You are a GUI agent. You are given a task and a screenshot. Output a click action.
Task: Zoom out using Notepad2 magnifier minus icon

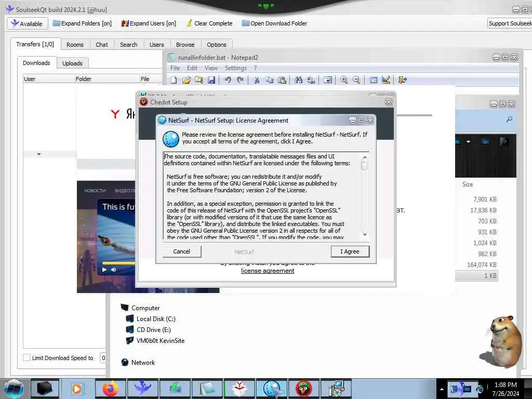coord(356,80)
